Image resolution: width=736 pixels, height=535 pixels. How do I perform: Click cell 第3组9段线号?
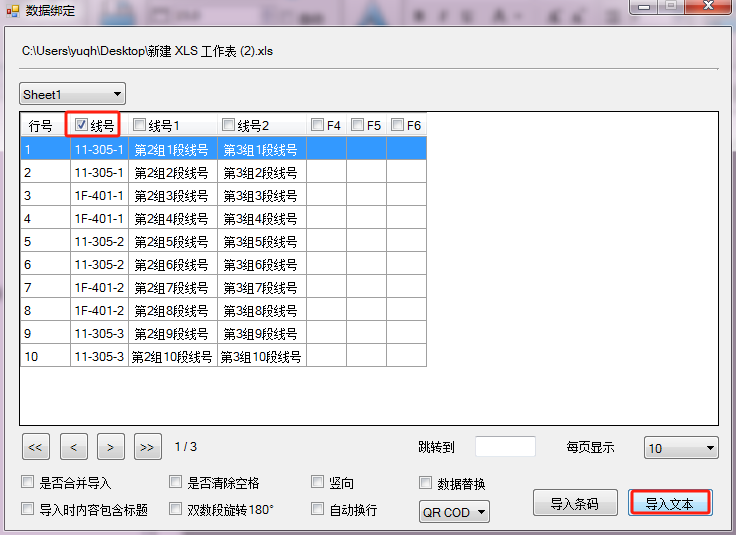tap(262, 333)
